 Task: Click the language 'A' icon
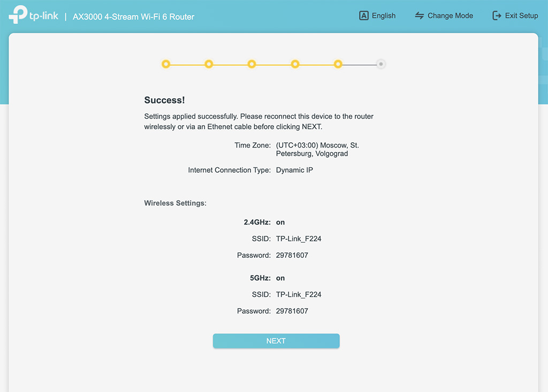click(364, 16)
